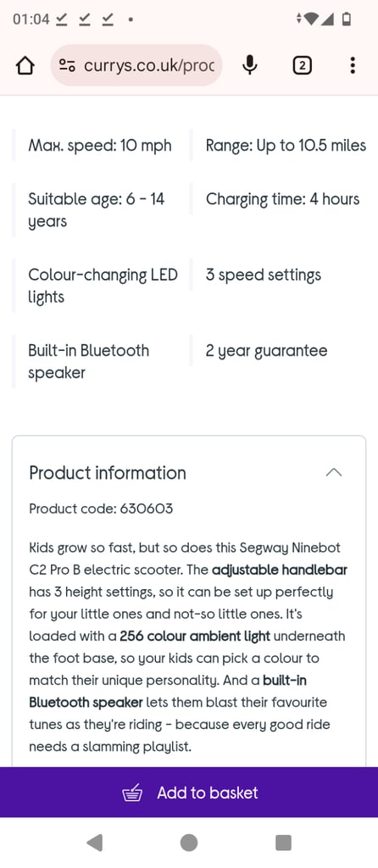Collapse the Product information section chevron

[x=334, y=472]
